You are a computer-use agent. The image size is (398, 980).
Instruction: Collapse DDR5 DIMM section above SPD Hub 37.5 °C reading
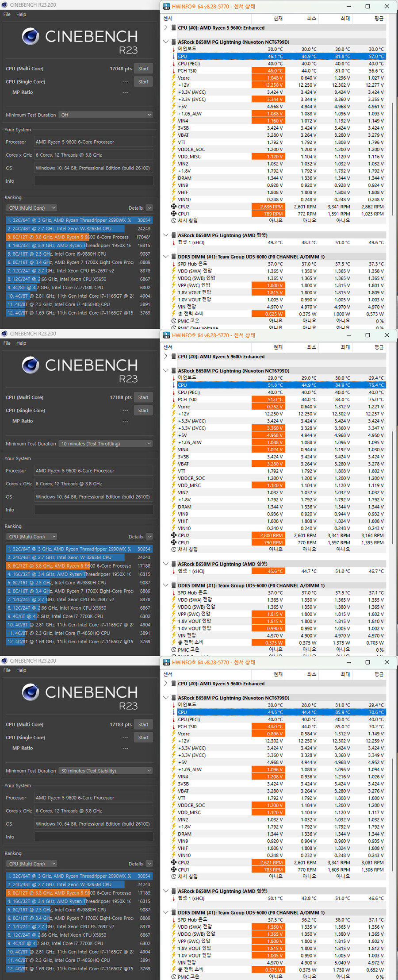click(x=166, y=912)
